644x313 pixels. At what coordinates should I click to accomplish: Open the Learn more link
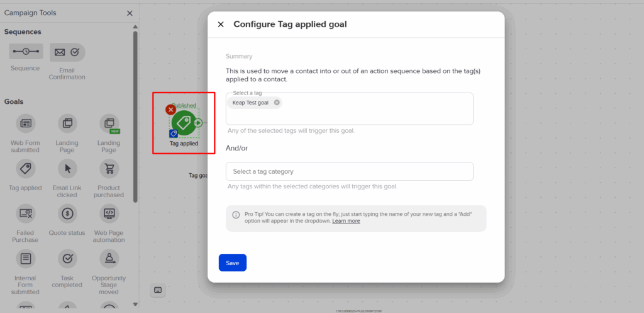click(346, 221)
